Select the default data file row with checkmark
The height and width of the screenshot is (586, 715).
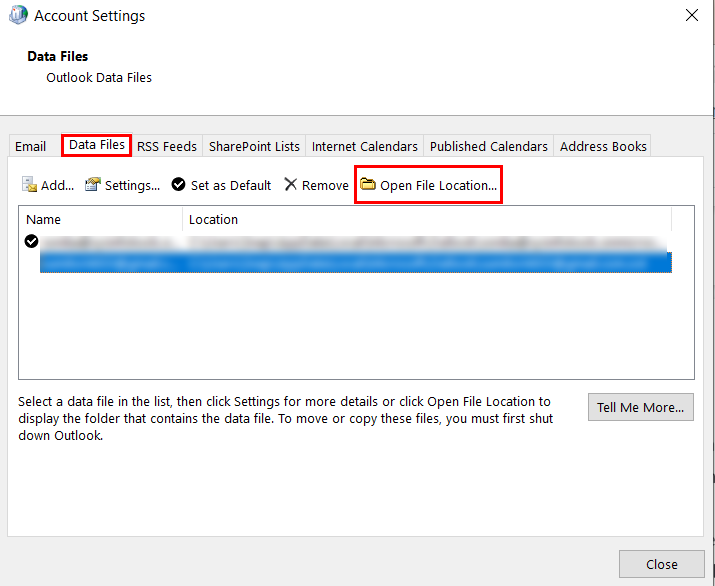(350, 242)
